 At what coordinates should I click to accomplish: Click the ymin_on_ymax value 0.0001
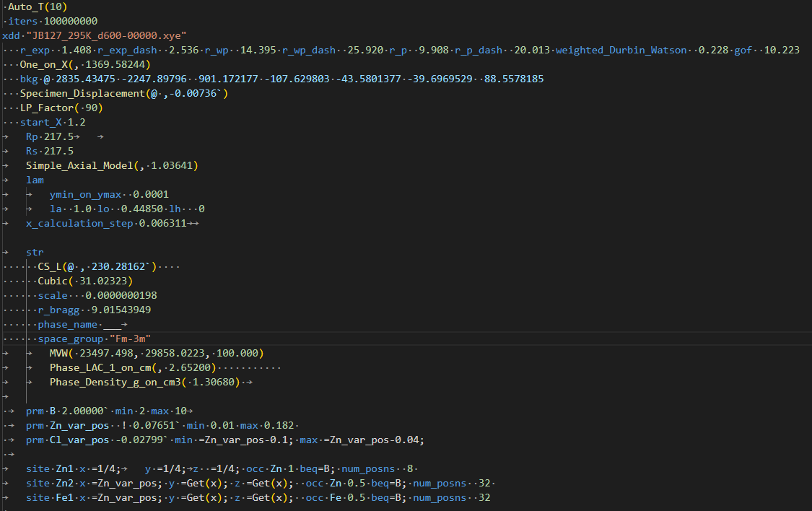coord(151,195)
